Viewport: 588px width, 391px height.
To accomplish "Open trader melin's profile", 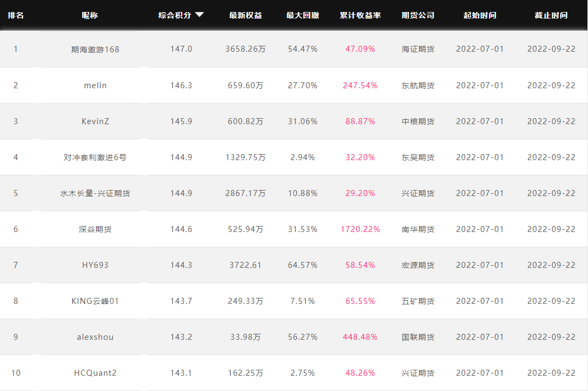I will point(95,85).
